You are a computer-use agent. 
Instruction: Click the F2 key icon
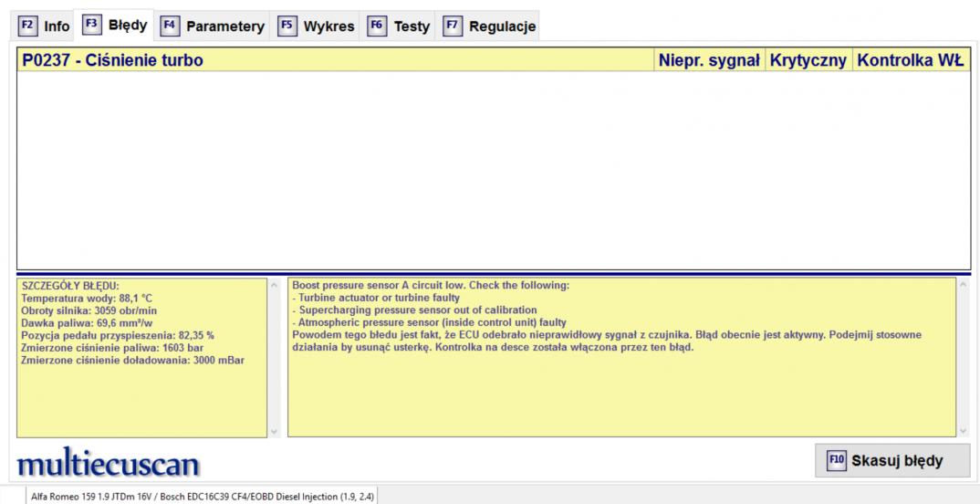[26, 26]
